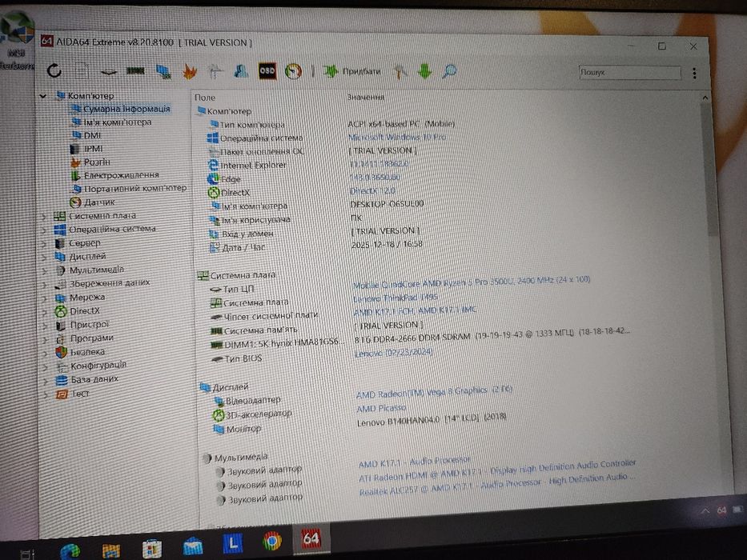
Task: Expand the Операційна система tree node
Action: pos(44,230)
